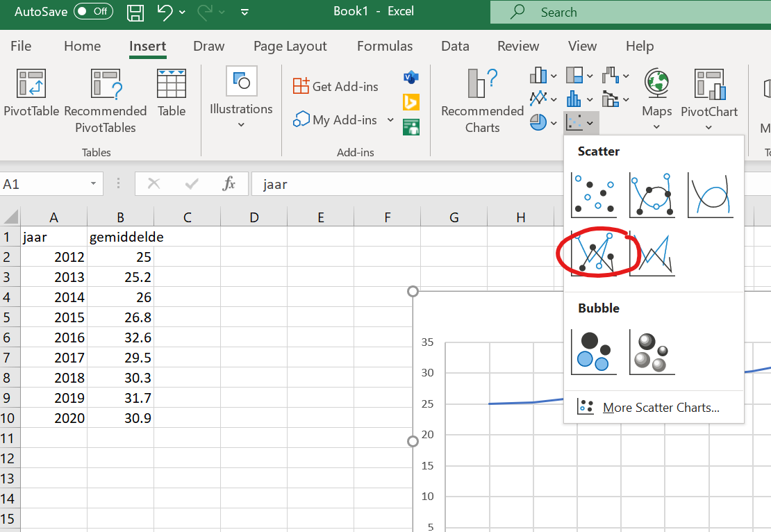This screenshot has width=771, height=532.
Task: Click the Get Add-ins button
Action: [x=336, y=86]
